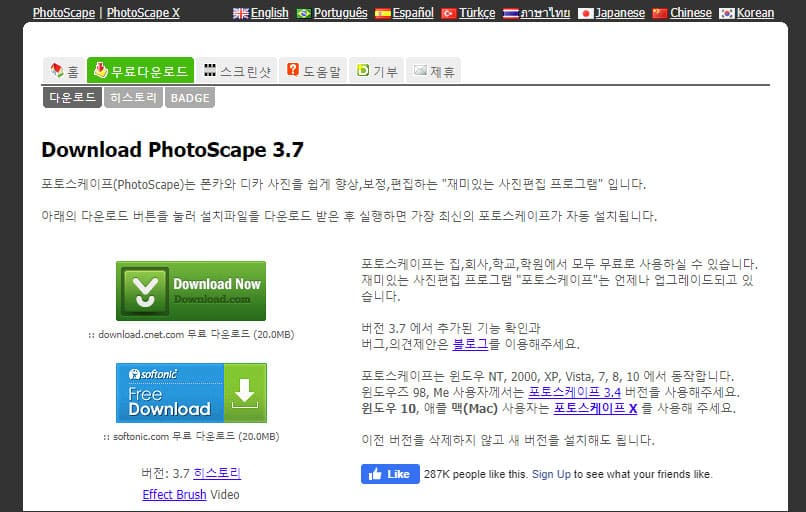Click the thumbs-up icon on Like button
The width and height of the screenshot is (806, 512).
(x=375, y=474)
